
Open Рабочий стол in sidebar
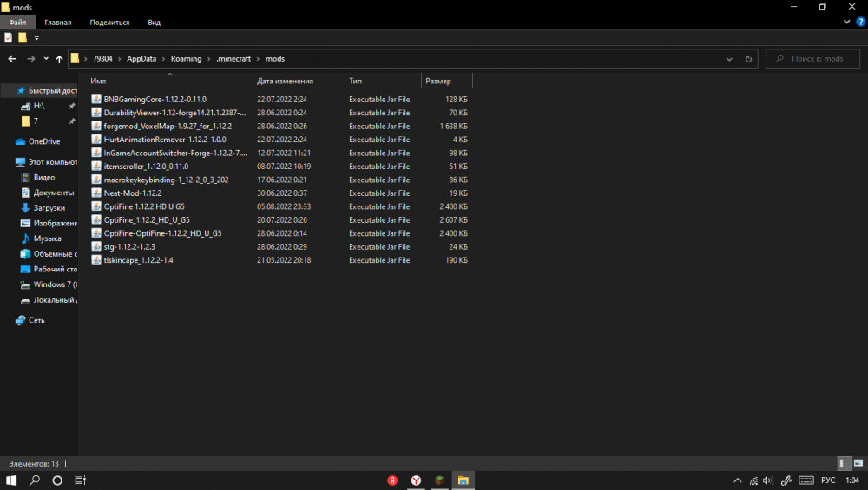pyautogui.click(x=55, y=270)
